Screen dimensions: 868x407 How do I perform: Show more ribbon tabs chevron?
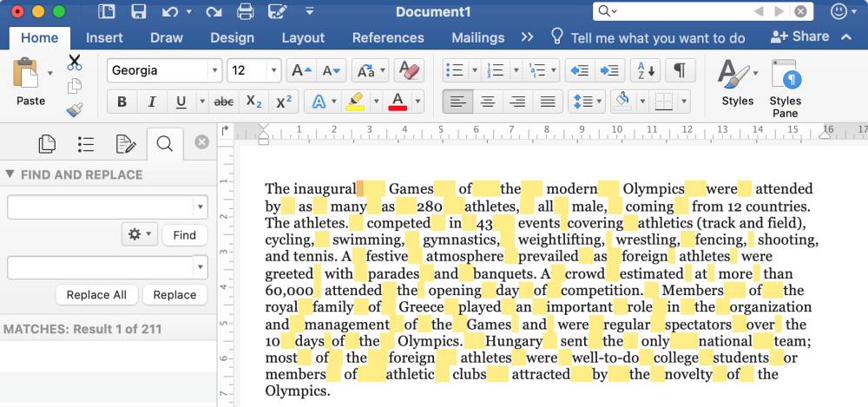point(527,37)
